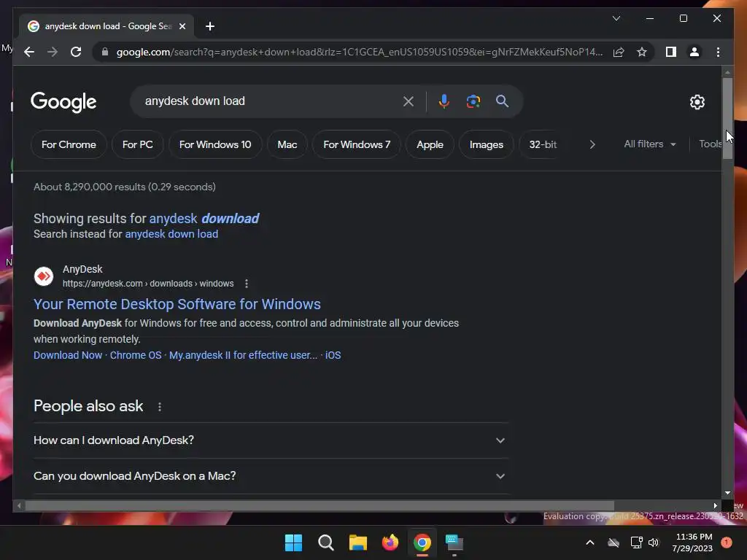Screen dimensions: 747x560
Task: Go back using the browser back arrow
Action: 29,52
